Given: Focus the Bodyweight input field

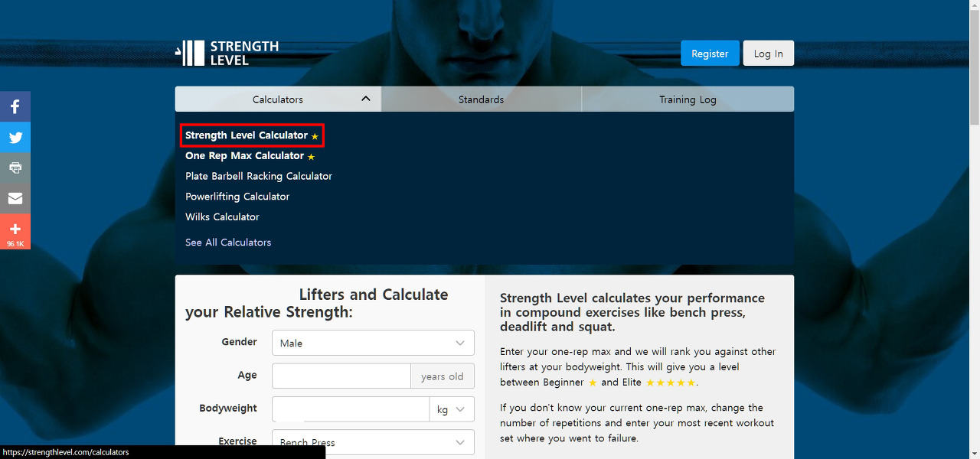Looking at the screenshot, I should tap(351, 409).
